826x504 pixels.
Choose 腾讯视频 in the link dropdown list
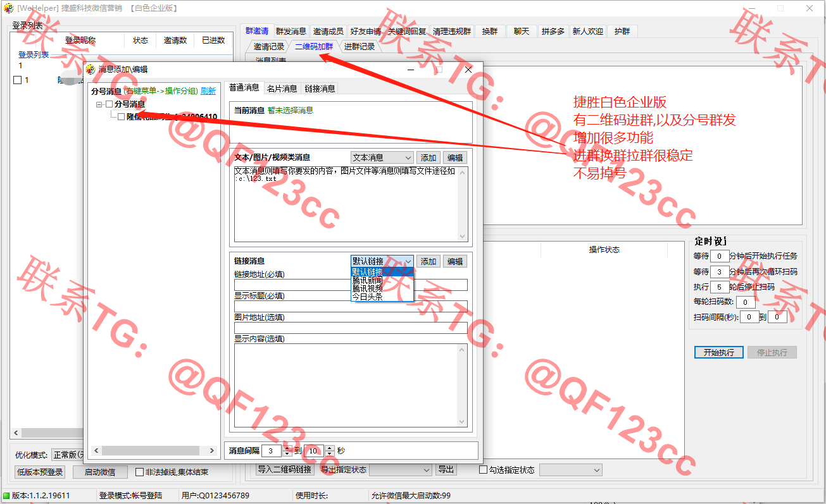382,288
